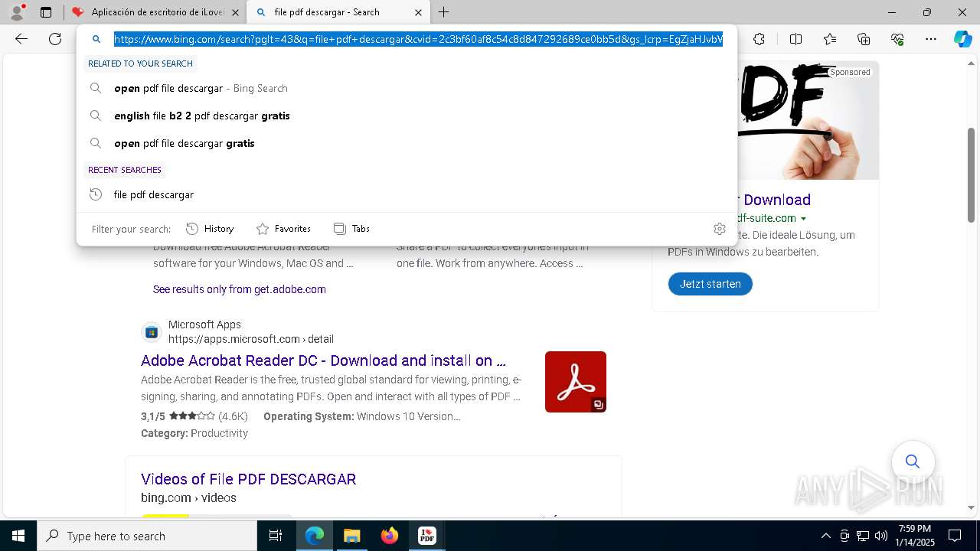Switch to Microsoft Edge in taskbar

pyautogui.click(x=315, y=536)
